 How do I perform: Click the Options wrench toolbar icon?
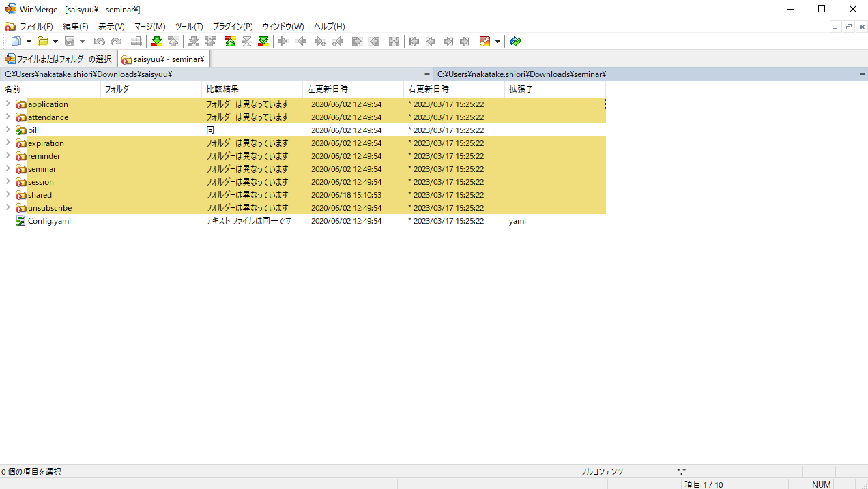click(x=485, y=42)
